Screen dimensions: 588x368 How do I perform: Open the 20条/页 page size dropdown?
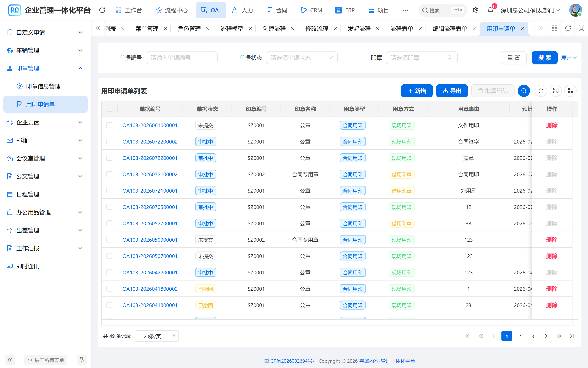(x=157, y=336)
